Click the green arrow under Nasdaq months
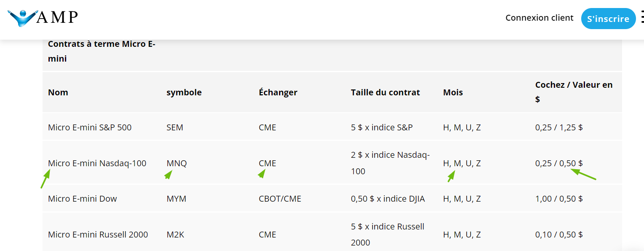644x251 pixels. click(x=451, y=176)
